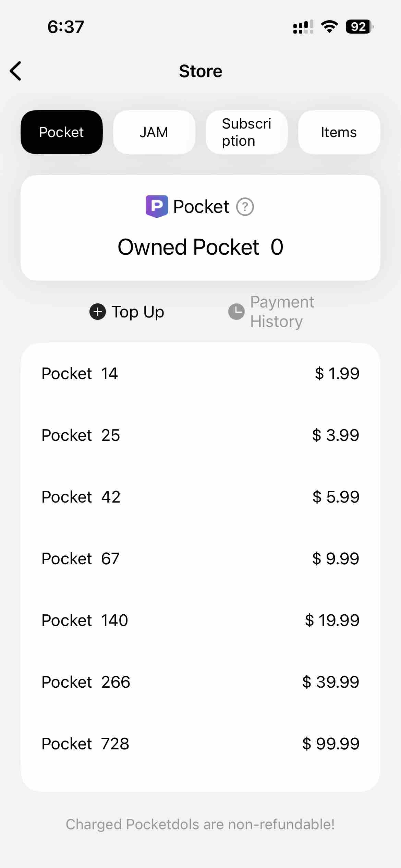Select the Pocket tab
The height and width of the screenshot is (868, 401).
tap(62, 132)
